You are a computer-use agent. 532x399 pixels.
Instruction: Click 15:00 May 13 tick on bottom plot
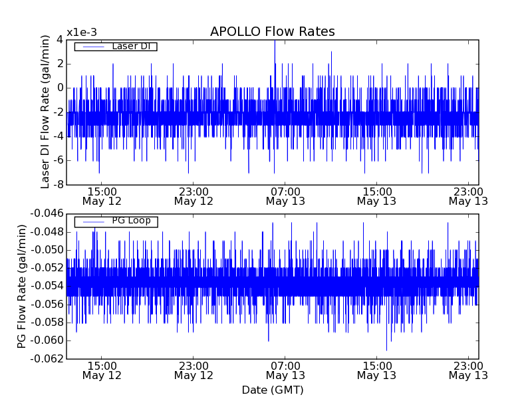click(x=376, y=370)
